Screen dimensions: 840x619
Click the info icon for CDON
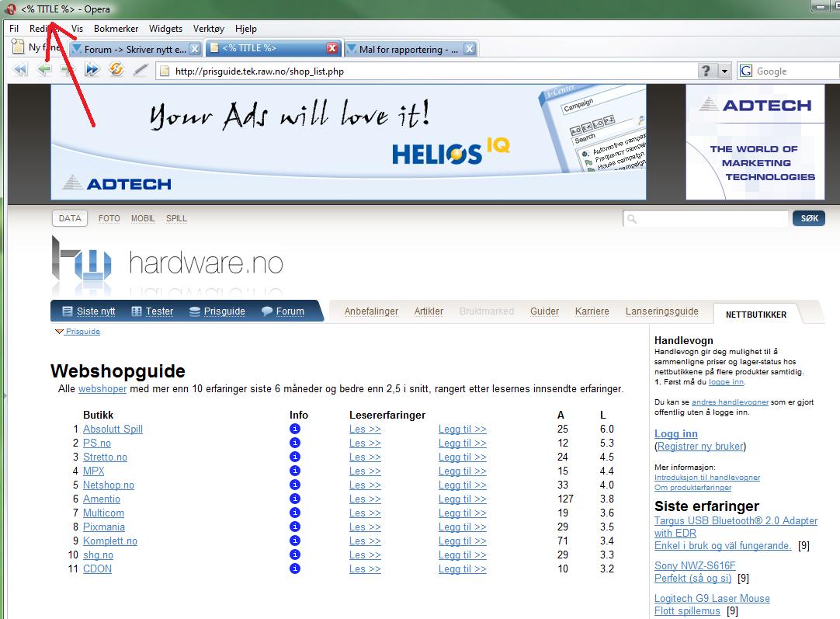(x=295, y=569)
